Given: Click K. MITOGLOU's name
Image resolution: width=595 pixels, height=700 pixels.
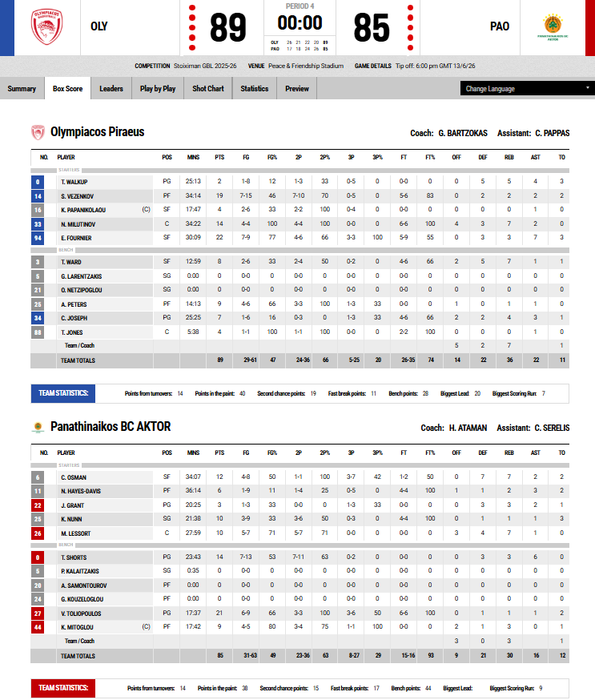Looking at the screenshot, I should pos(77,627).
